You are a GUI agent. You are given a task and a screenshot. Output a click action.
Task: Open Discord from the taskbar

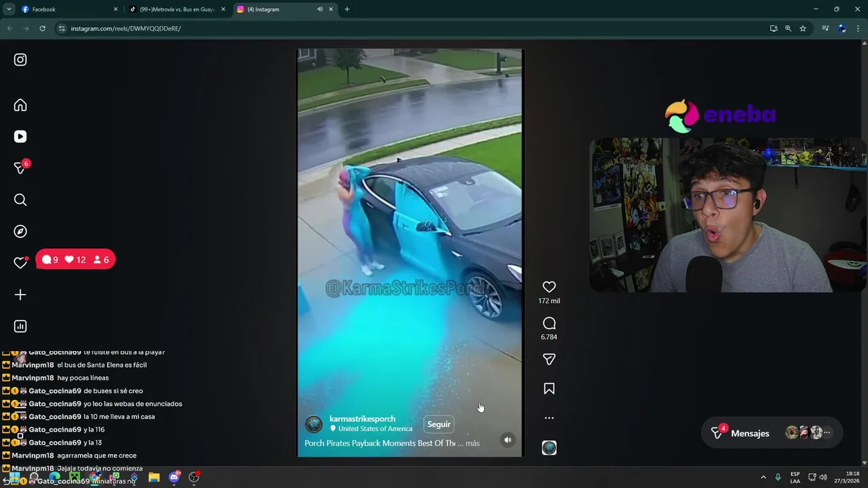(174, 477)
